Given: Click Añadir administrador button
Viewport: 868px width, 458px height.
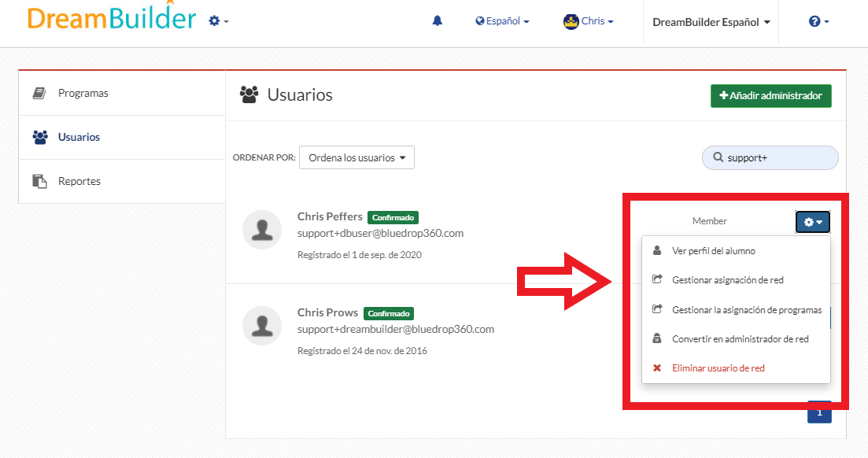Looking at the screenshot, I should [x=770, y=96].
